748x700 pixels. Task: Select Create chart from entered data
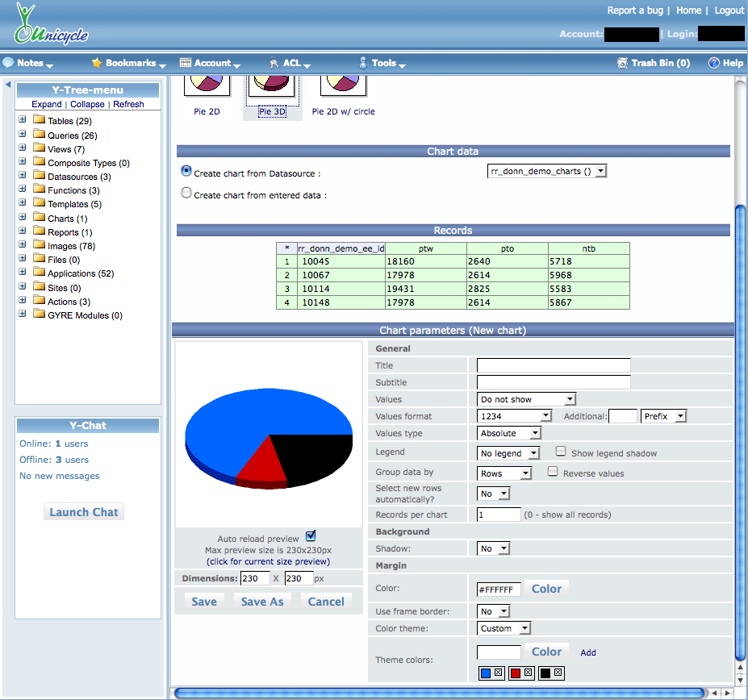(187, 194)
